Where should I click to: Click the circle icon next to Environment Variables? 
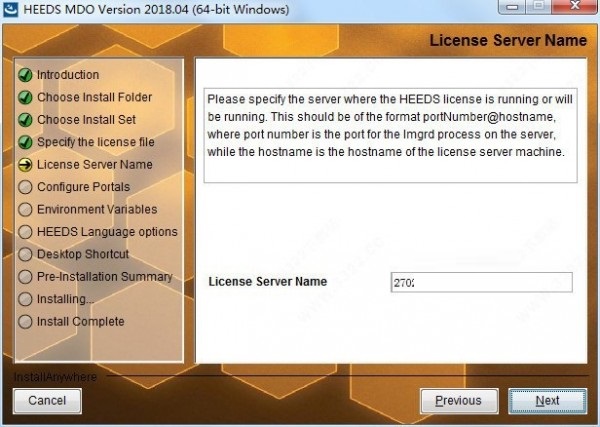click(x=25, y=209)
